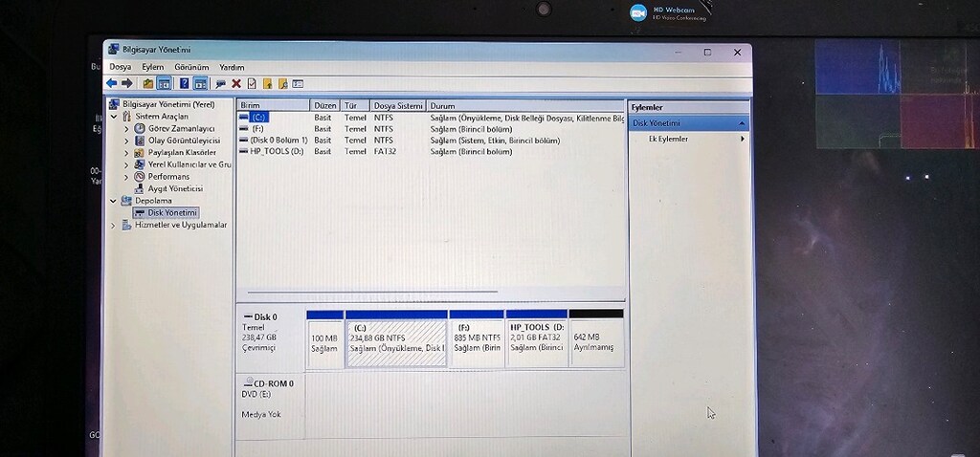Click the blue Help question-mark icon
This screenshot has height=457, width=980.
(x=185, y=83)
